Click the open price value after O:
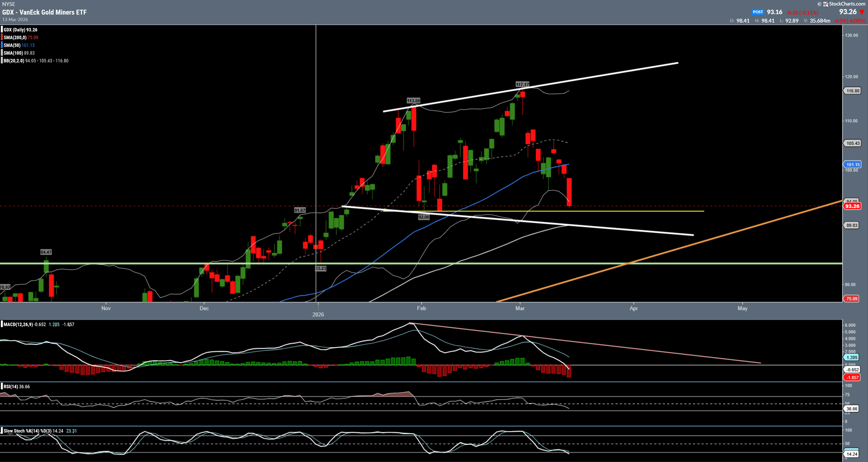The height and width of the screenshot is (462, 868). tap(743, 21)
